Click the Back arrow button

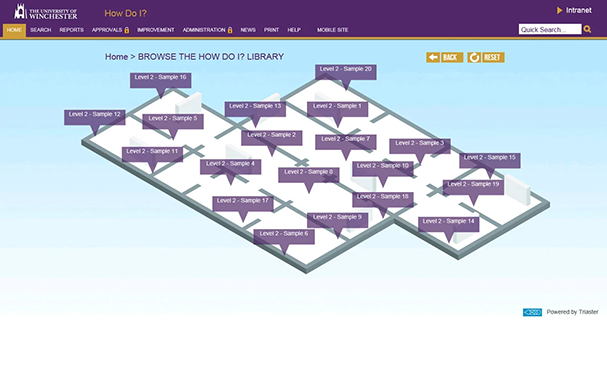point(445,57)
